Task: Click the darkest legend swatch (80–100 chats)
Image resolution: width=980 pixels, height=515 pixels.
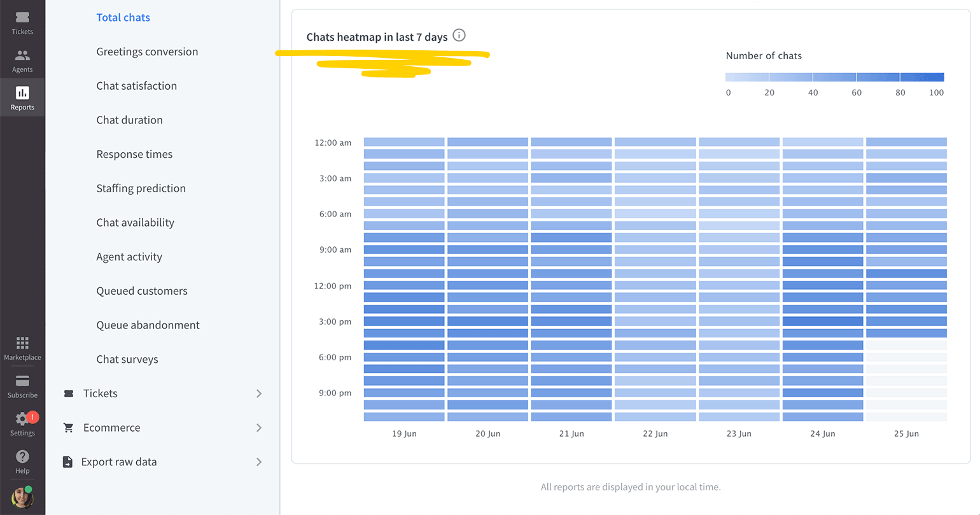Action: click(922, 77)
